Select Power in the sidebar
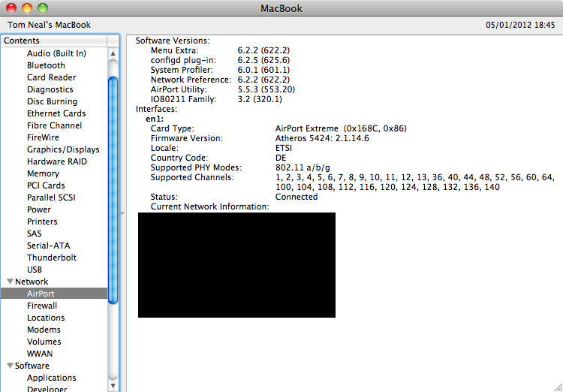The width and height of the screenshot is (563, 392). pyautogui.click(x=39, y=210)
